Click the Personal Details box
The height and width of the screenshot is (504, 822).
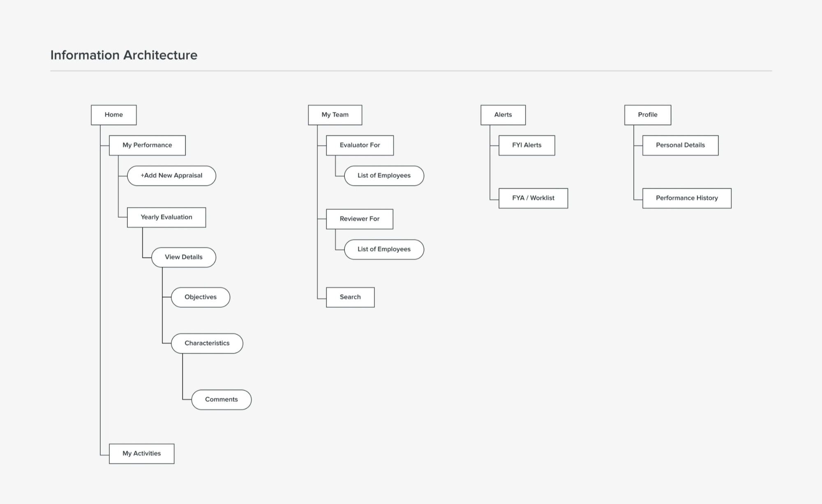(681, 145)
